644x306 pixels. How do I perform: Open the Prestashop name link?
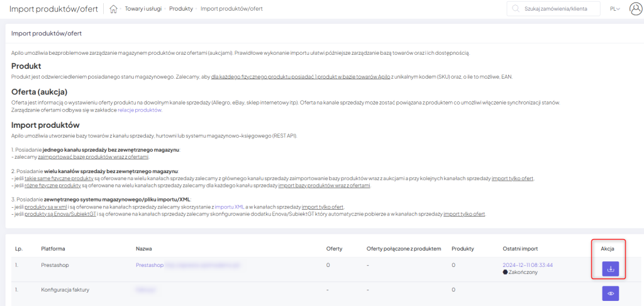(150, 265)
